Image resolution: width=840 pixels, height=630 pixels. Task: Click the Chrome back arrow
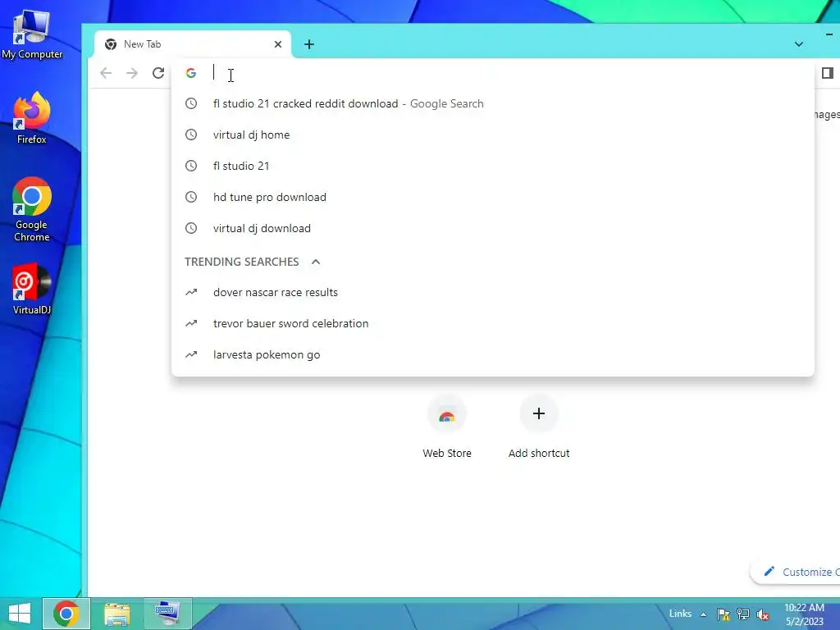[x=106, y=73]
